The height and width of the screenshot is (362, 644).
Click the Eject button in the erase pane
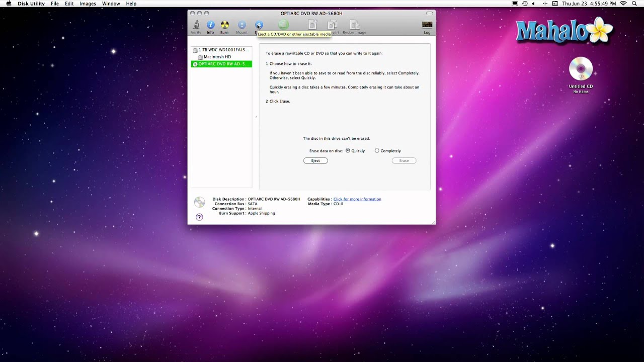pos(315,160)
